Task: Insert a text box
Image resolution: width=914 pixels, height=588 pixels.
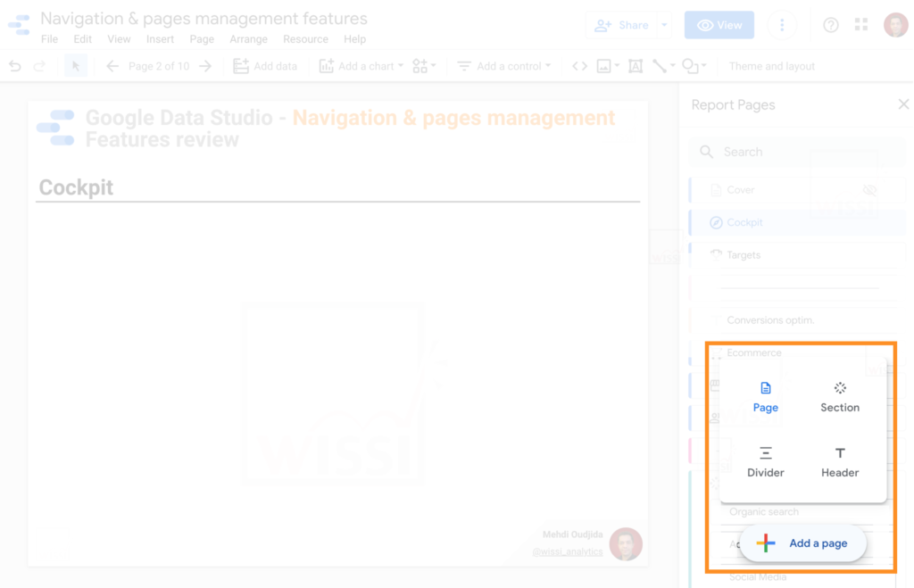Action: tap(636, 66)
